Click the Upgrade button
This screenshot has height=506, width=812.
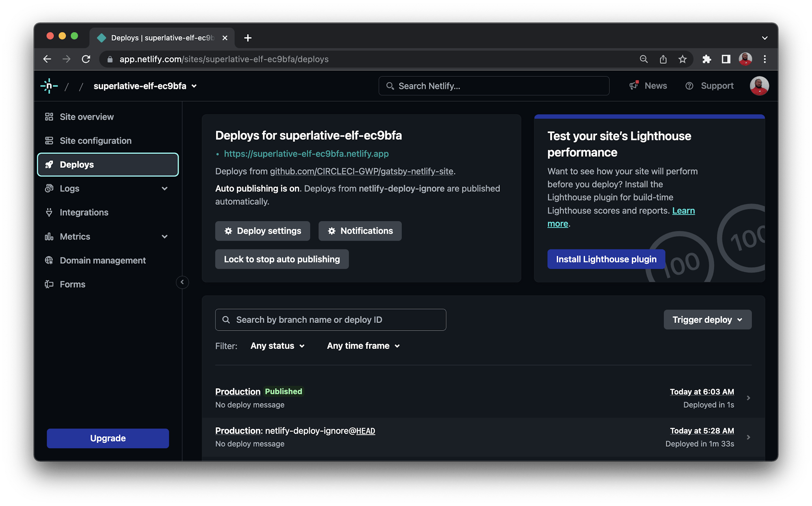point(108,438)
